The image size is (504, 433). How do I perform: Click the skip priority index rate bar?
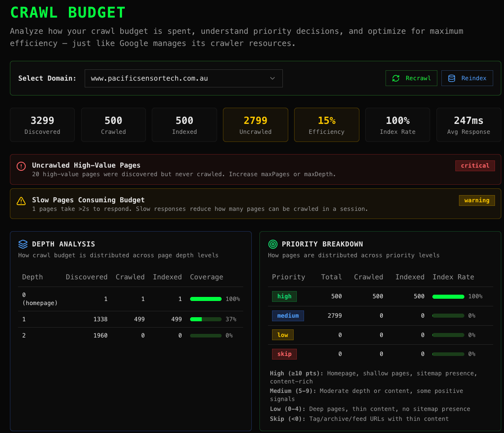tap(448, 354)
